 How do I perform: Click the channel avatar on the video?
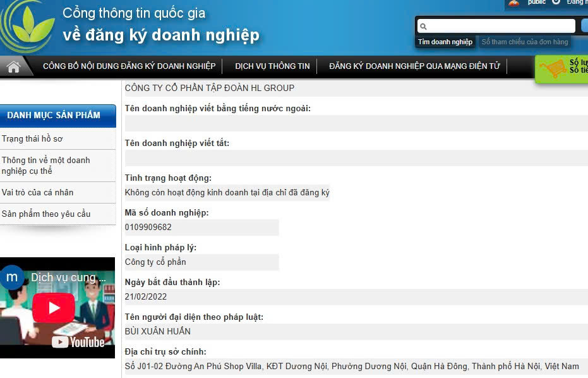12,277
